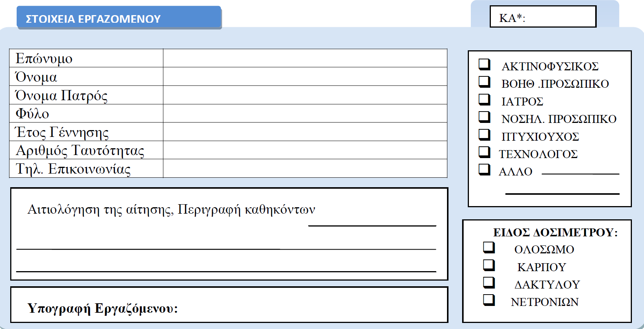The height and width of the screenshot is (329, 644).
Task: Click the Όνομα Πατρός label
Action: 61,95
